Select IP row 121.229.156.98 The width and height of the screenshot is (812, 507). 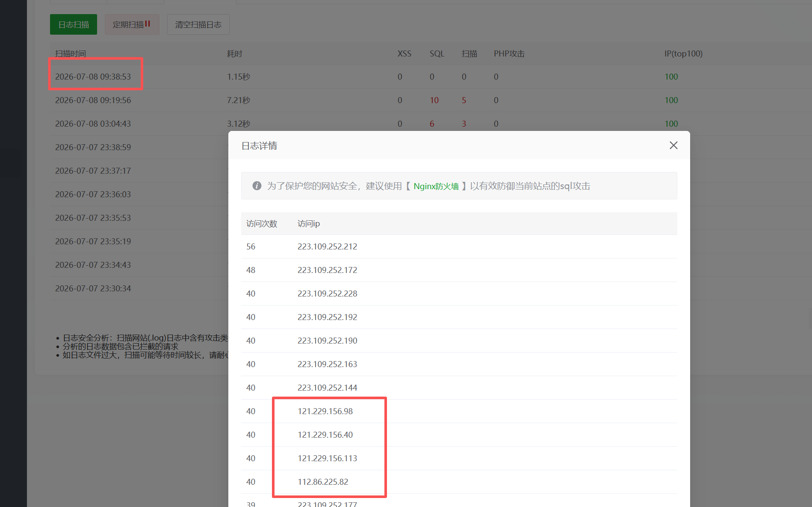(459, 411)
